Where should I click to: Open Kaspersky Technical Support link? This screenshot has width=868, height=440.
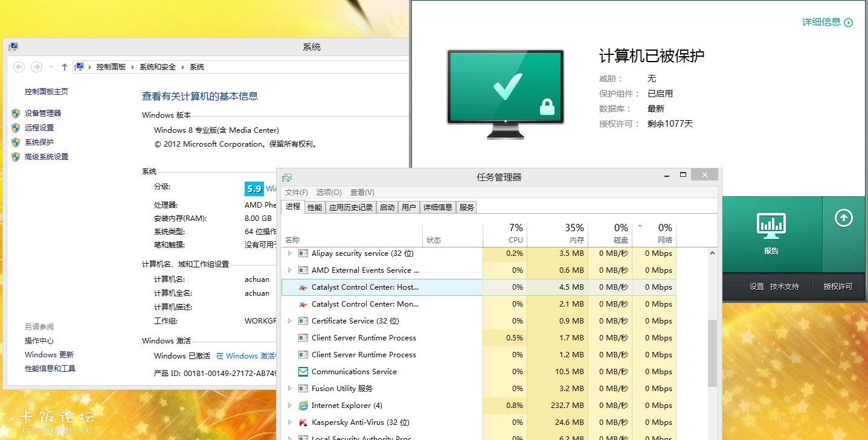coord(783,286)
